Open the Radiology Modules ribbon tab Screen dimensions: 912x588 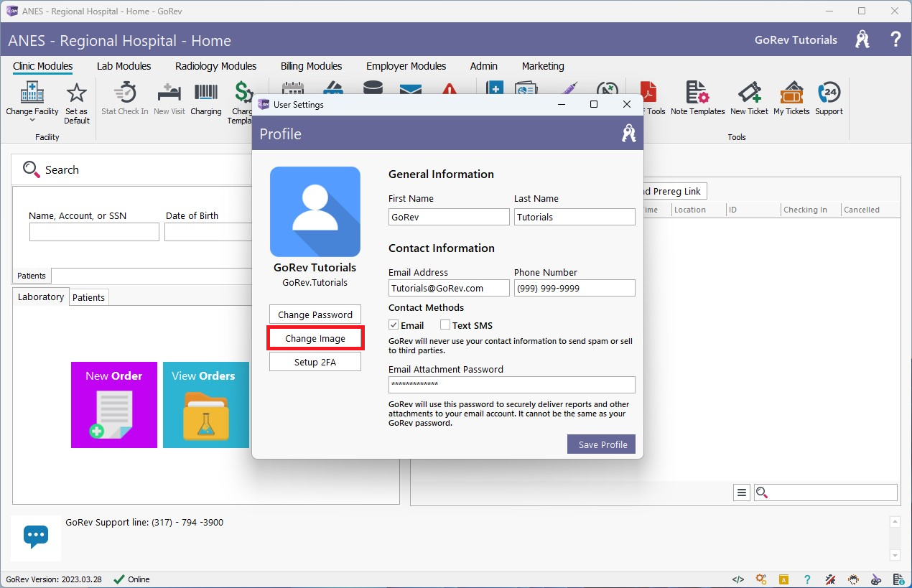pyautogui.click(x=216, y=66)
